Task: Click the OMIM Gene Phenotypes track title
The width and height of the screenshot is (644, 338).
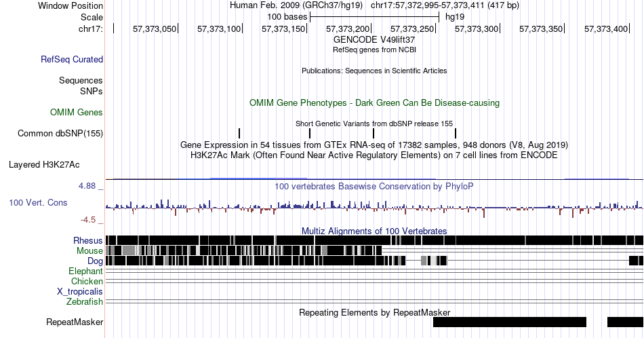Action: coord(374,102)
